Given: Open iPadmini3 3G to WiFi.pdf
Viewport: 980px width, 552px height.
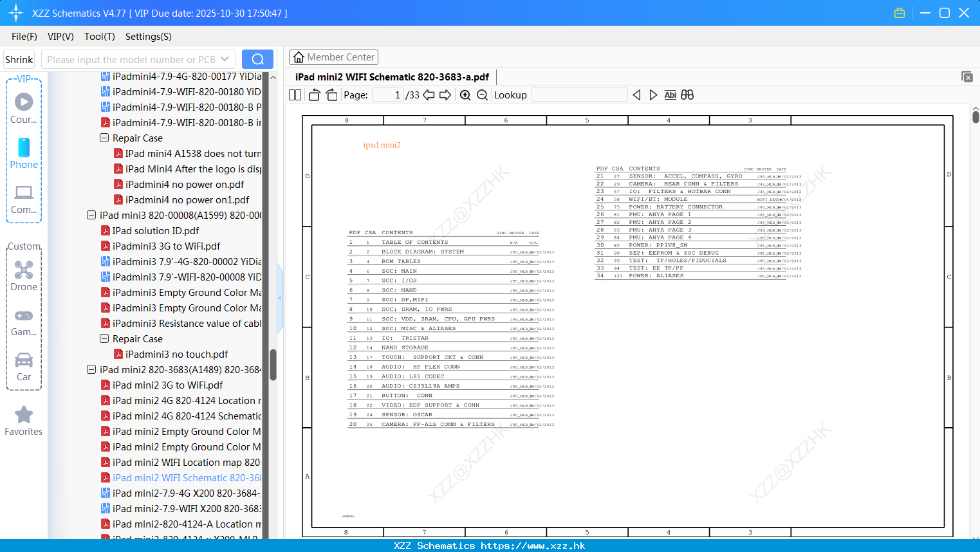Looking at the screenshot, I should point(166,246).
